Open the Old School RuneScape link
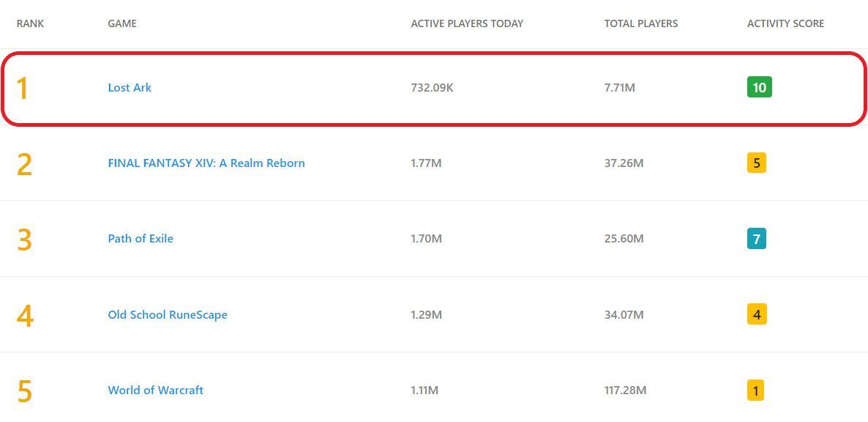868x422 pixels. (x=168, y=314)
